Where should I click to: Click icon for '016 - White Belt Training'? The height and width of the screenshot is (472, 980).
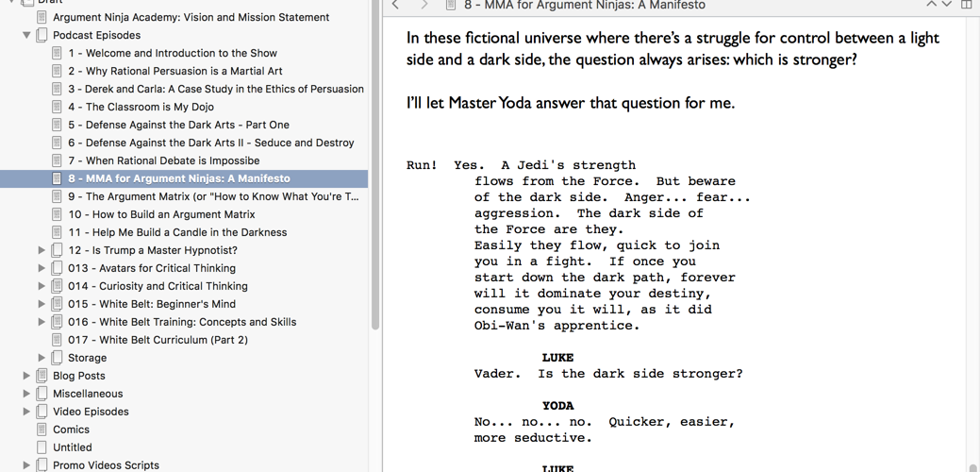[58, 322]
